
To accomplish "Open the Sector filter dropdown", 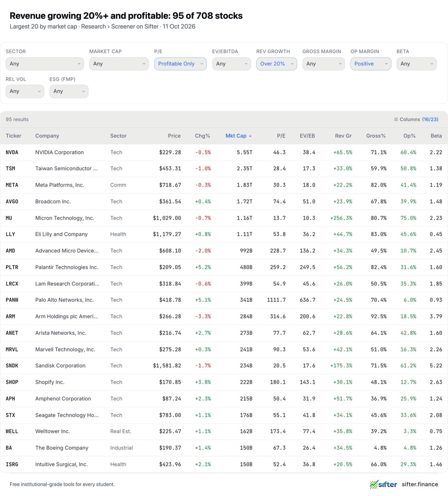I will point(45,64).
